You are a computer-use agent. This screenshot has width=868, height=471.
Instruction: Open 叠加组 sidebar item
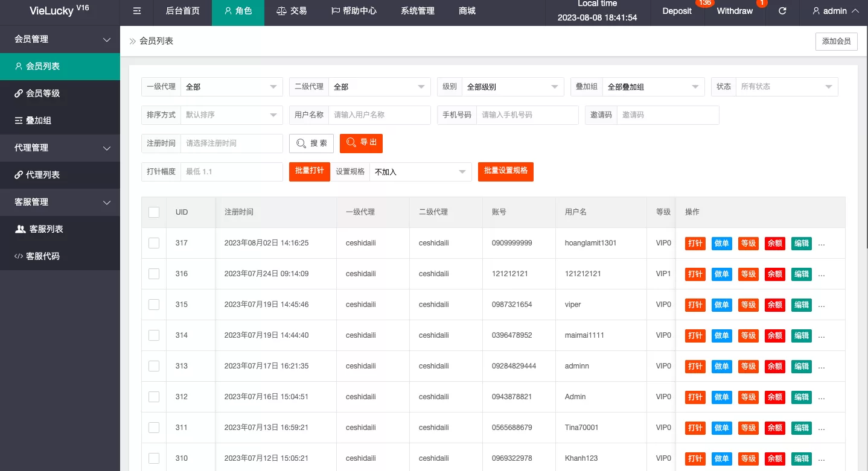tap(39, 121)
